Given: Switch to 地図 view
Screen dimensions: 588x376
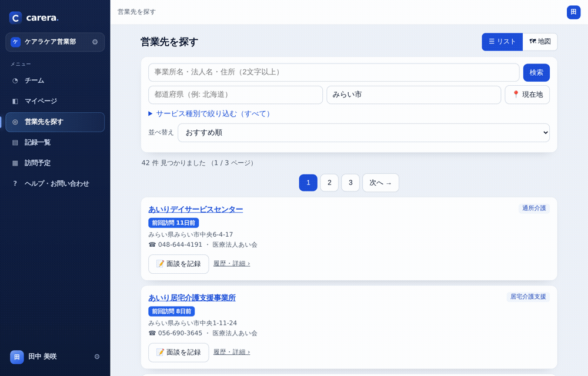Looking at the screenshot, I should pyautogui.click(x=540, y=42).
